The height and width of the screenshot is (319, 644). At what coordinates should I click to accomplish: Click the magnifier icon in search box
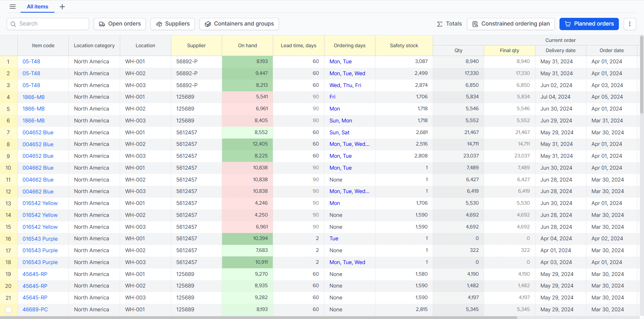13,24
